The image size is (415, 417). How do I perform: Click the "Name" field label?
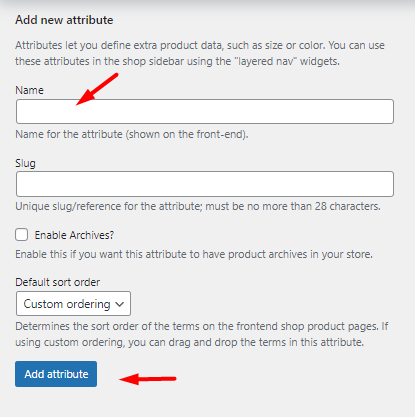pos(29,90)
